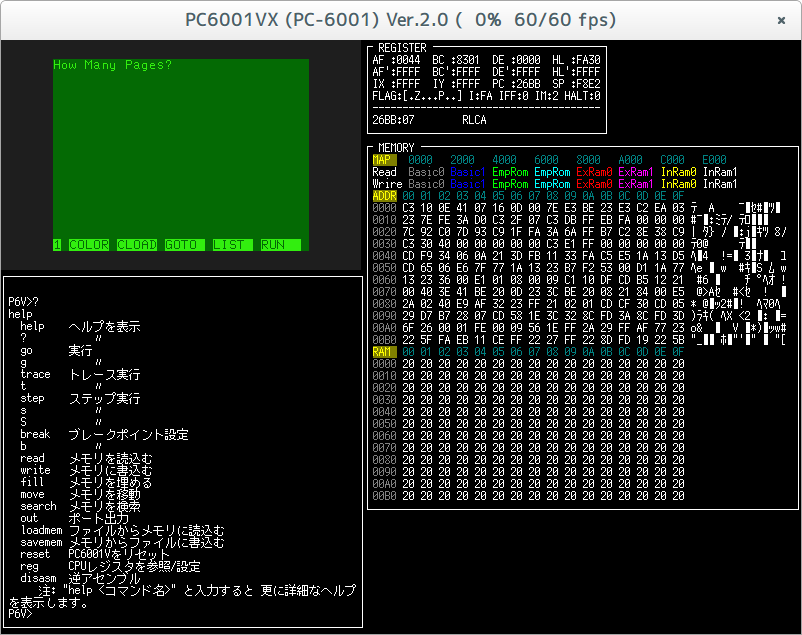Click the LIST function key label
The image size is (802, 635).
tap(233, 245)
